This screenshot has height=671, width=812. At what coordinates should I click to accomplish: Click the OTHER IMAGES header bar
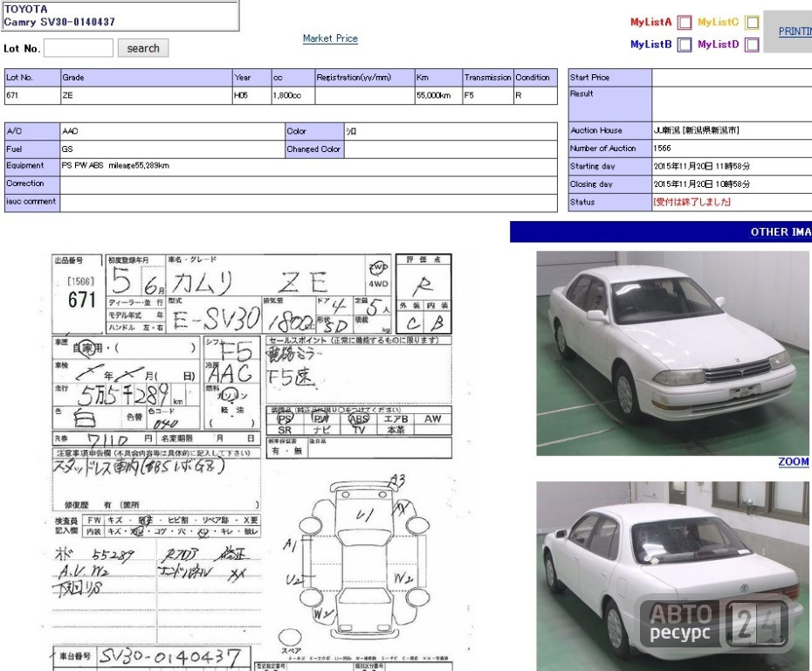[661, 232]
